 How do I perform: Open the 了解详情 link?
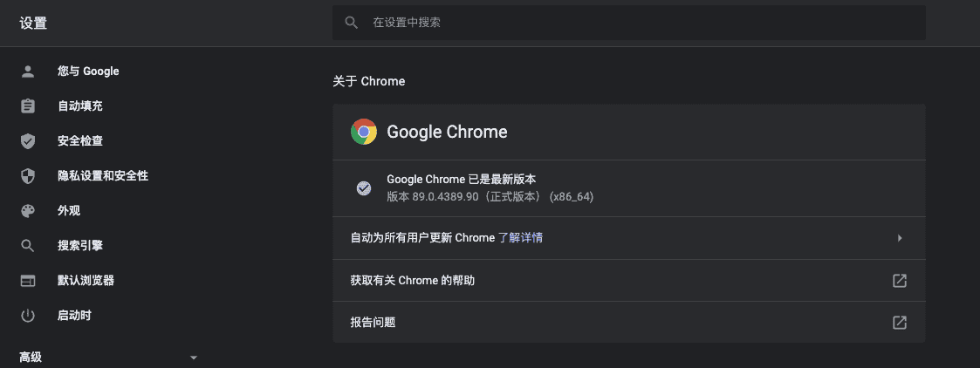(x=520, y=238)
